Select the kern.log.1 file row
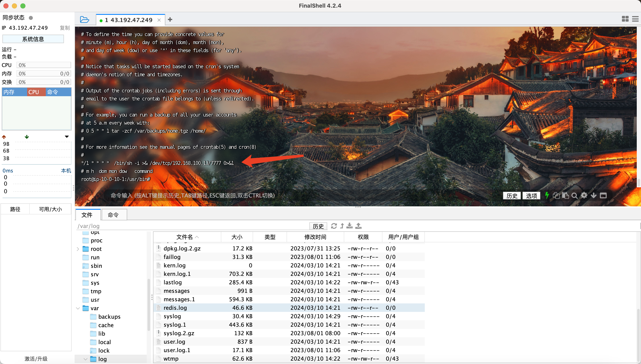The width and height of the screenshot is (641, 364). (289, 274)
